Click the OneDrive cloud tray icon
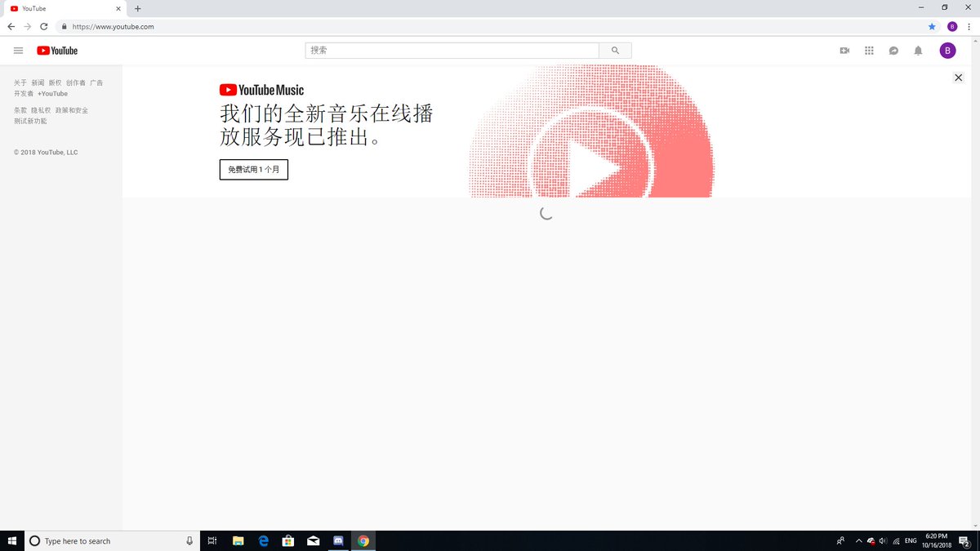Viewport: 980px width, 551px height. [871, 540]
